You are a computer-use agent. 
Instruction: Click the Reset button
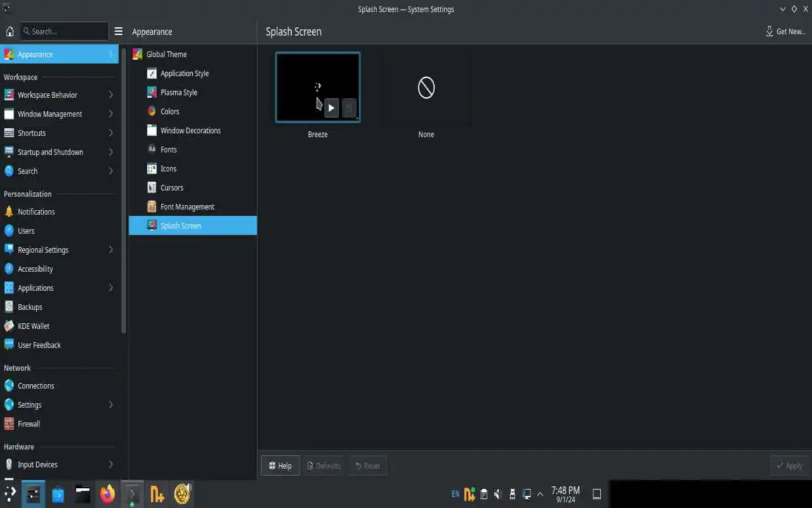368,465
